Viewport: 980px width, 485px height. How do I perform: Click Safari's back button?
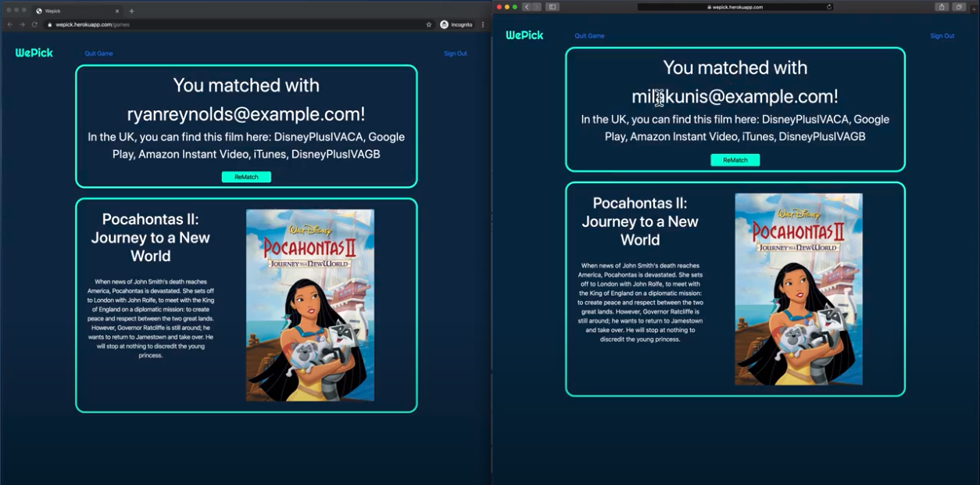pyautogui.click(x=527, y=7)
